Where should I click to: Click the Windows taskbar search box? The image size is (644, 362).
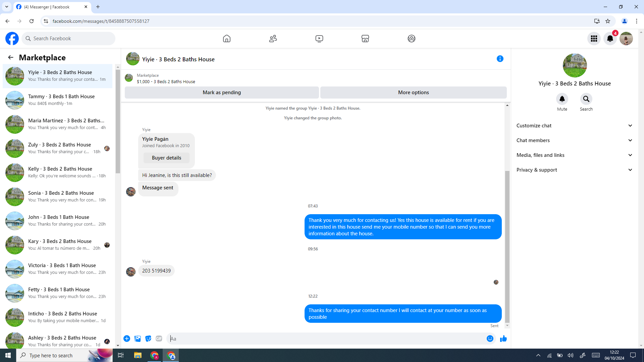pyautogui.click(x=64, y=355)
